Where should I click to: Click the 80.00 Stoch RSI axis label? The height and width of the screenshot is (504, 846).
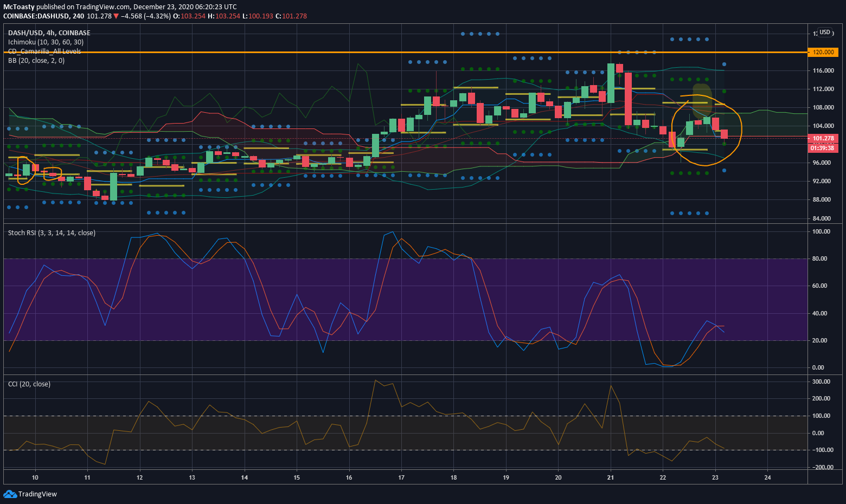820,259
